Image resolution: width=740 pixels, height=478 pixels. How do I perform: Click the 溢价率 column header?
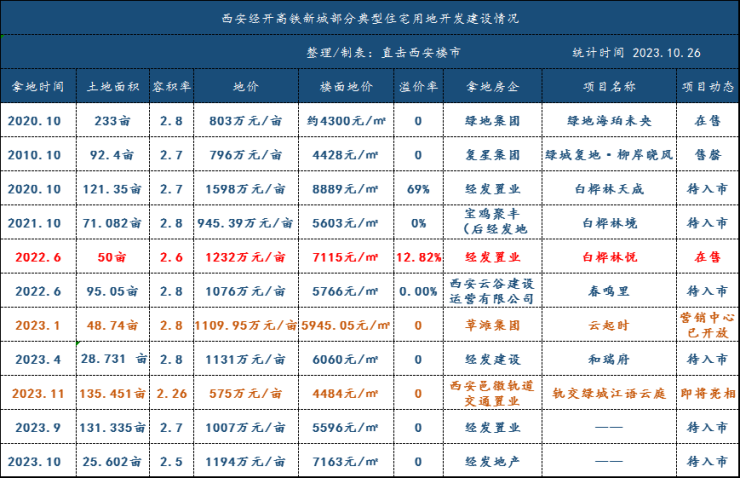[418, 86]
